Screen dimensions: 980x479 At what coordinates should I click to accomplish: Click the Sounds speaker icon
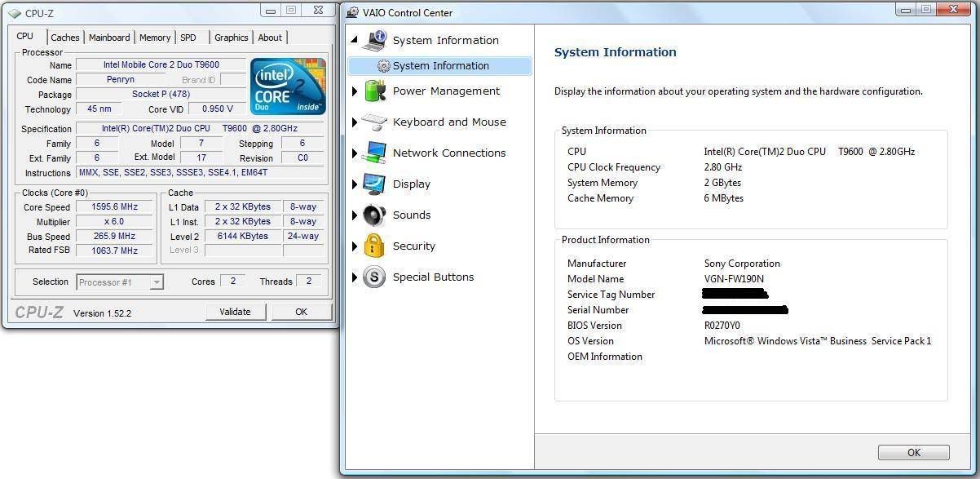374,215
